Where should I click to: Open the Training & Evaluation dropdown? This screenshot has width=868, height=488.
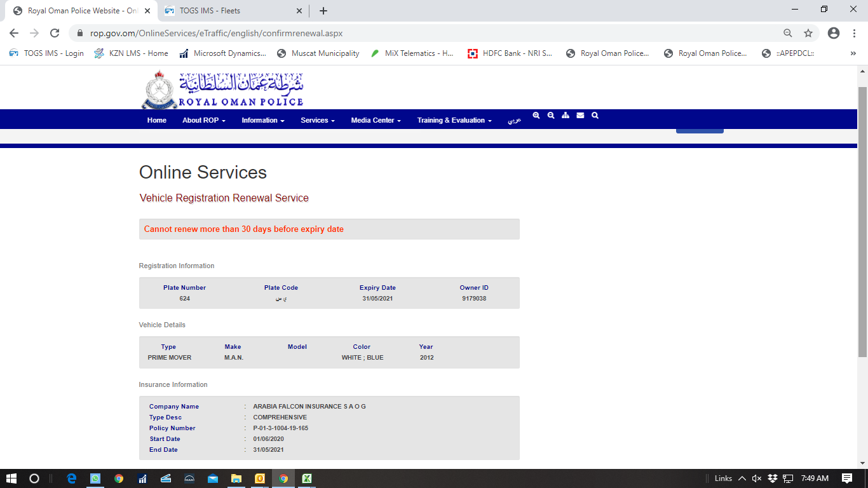(454, 120)
